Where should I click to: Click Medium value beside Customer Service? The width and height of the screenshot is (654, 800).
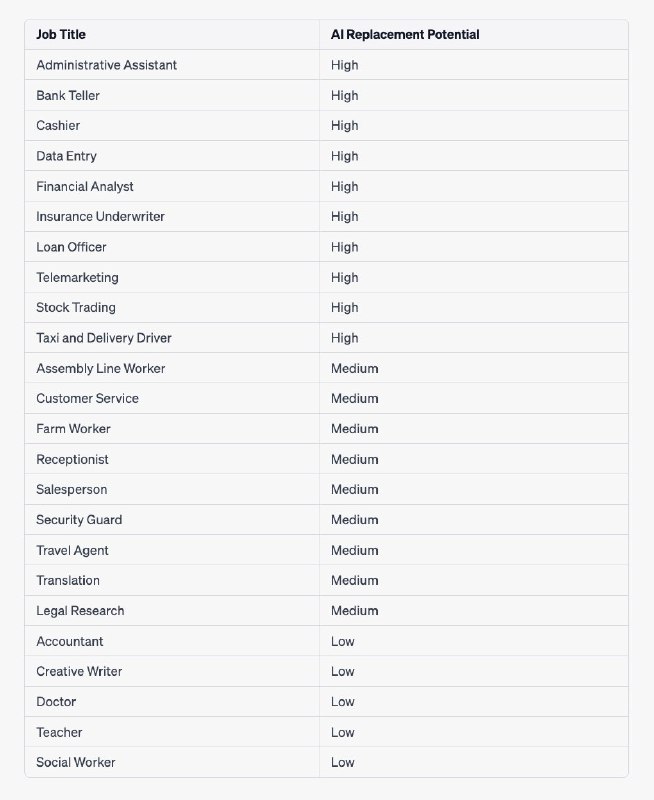(x=354, y=398)
